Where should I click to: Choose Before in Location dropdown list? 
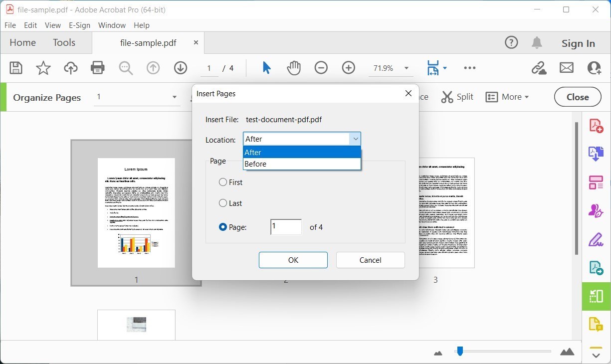pos(256,164)
